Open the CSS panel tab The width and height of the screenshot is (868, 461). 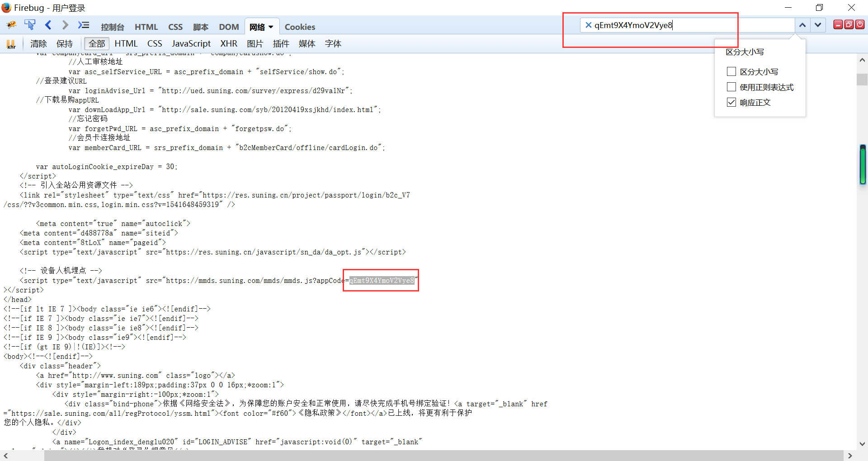click(175, 27)
